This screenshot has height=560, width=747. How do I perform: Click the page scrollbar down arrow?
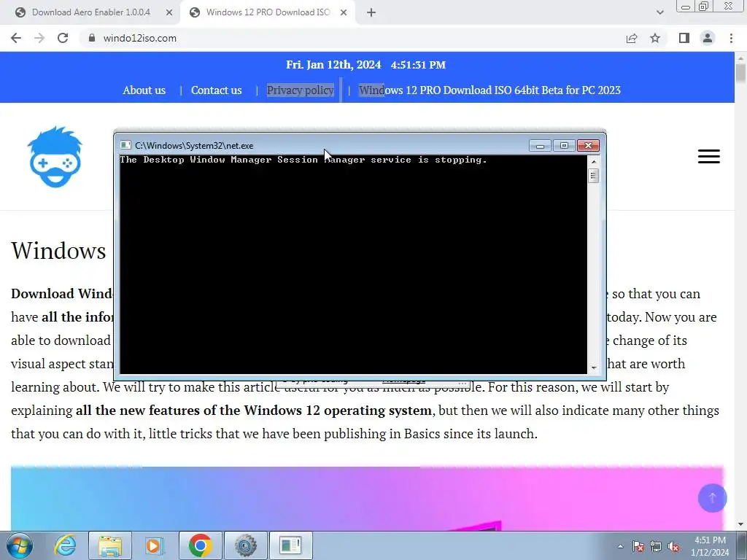coord(740,525)
